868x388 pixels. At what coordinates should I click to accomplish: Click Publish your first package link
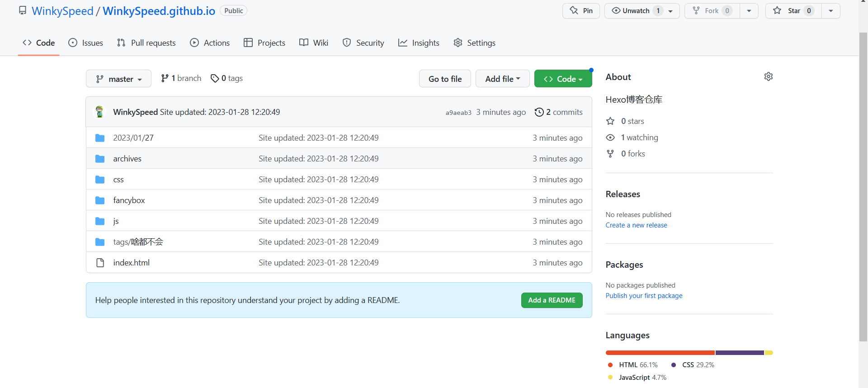tap(644, 296)
